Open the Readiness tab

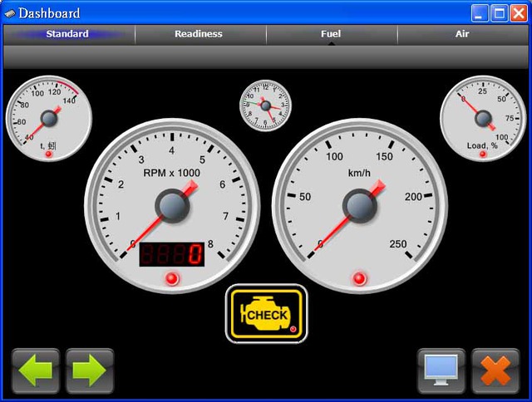pyautogui.click(x=199, y=34)
